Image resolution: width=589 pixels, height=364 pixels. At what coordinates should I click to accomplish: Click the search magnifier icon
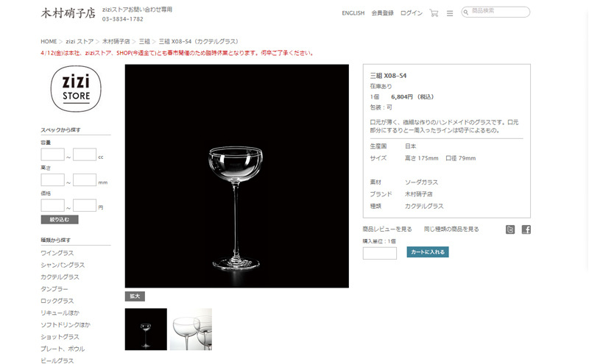[x=466, y=13]
